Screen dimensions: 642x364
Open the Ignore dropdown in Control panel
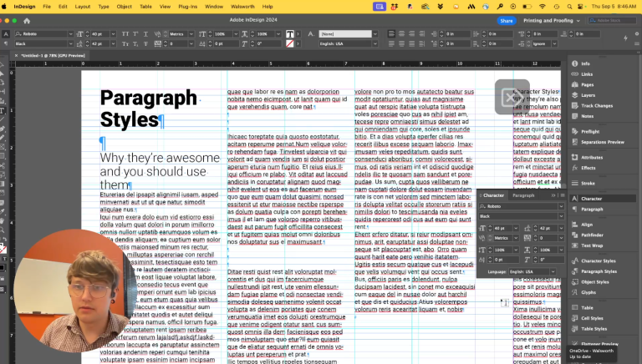coord(554,43)
